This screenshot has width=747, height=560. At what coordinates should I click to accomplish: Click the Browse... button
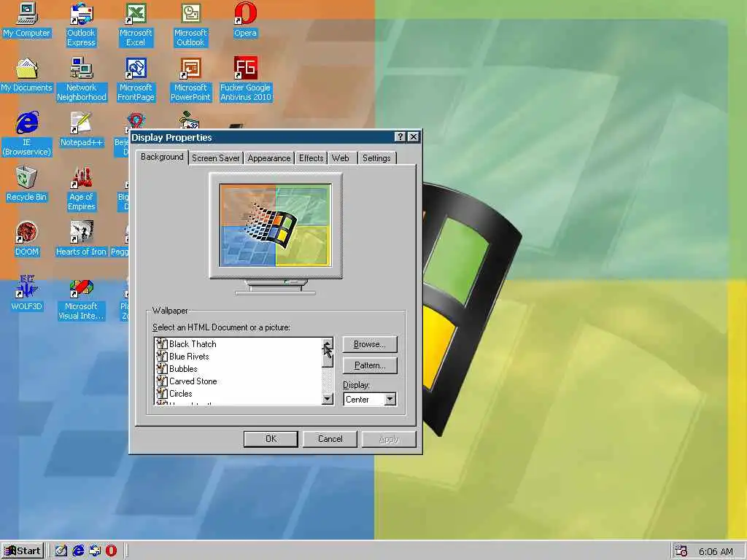tap(370, 344)
